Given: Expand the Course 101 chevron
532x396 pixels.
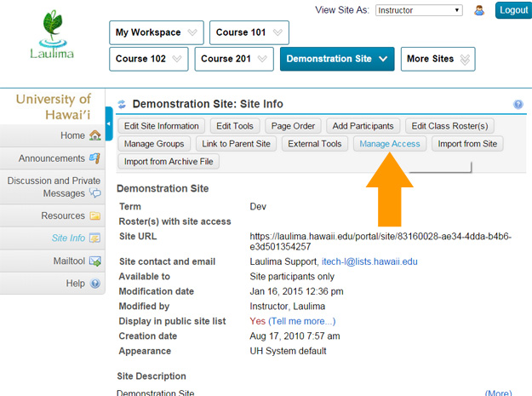Looking at the screenshot, I should [x=277, y=32].
